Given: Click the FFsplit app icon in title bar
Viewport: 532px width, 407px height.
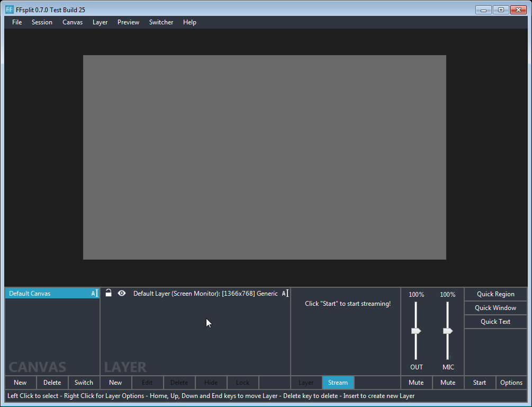Looking at the screenshot, I should click(x=10, y=10).
